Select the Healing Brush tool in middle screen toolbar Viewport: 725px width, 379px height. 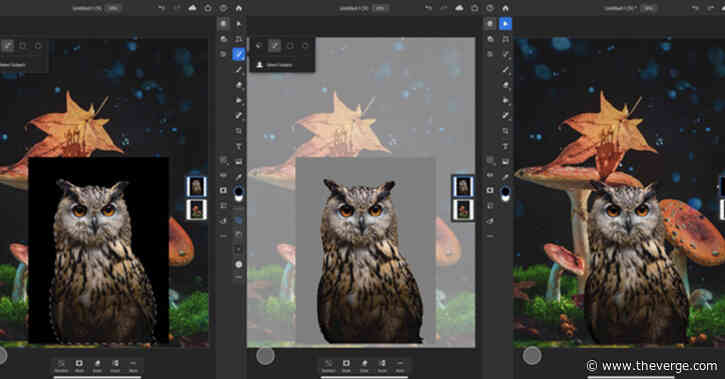click(x=239, y=115)
